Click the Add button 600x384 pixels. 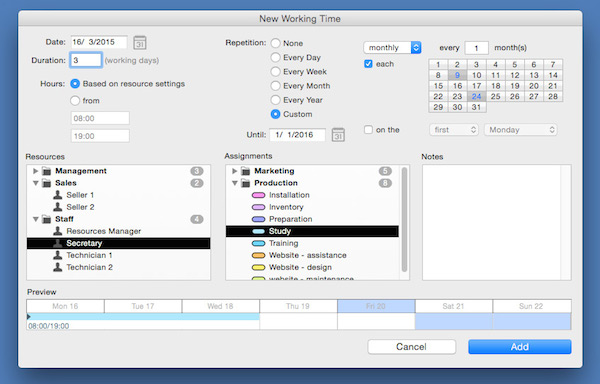520,347
